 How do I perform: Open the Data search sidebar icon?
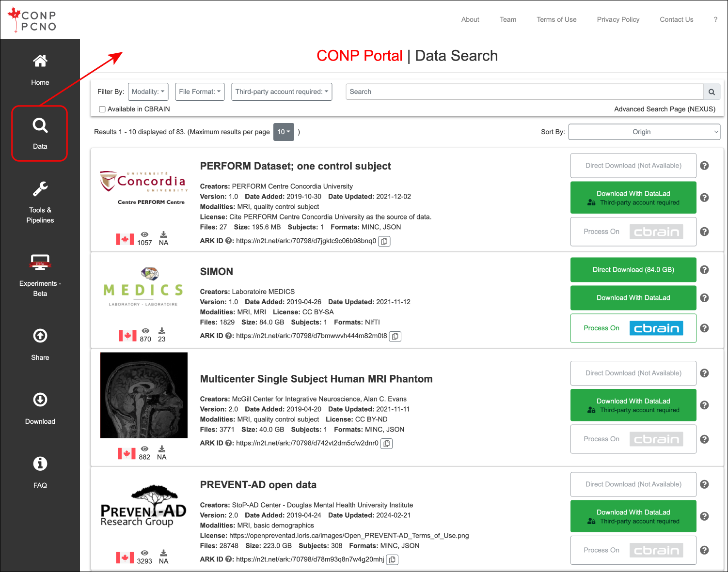40,125
